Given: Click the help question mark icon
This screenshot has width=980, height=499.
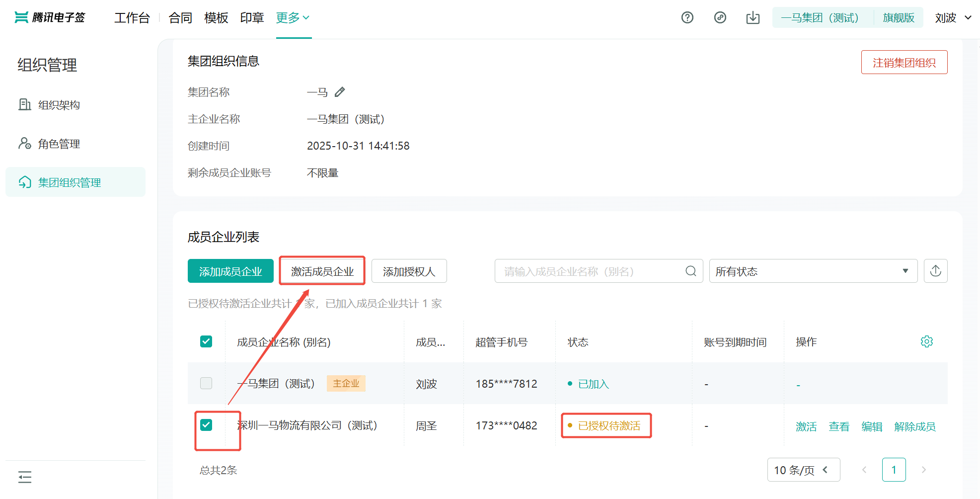Looking at the screenshot, I should pos(687,18).
